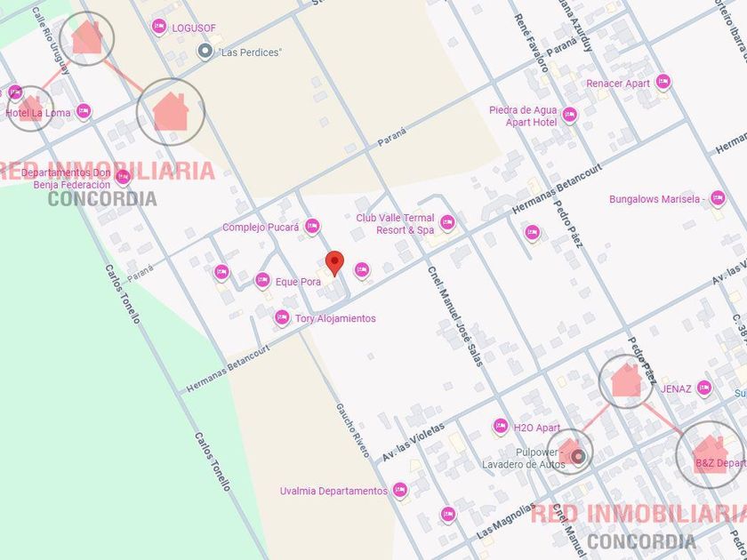The height and width of the screenshot is (560, 747).
Task: Open the Tory Alojamientos lodging marker
Action: coord(282,317)
